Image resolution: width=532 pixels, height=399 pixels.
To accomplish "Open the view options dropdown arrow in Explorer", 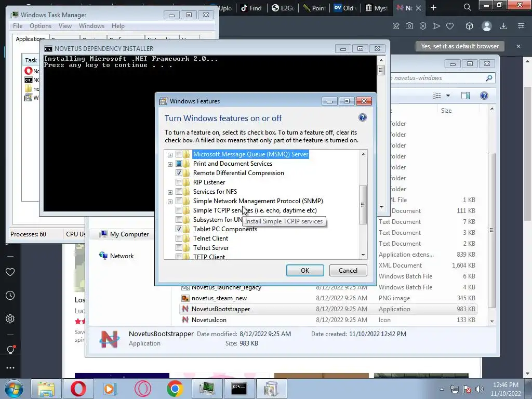I will coord(448,96).
